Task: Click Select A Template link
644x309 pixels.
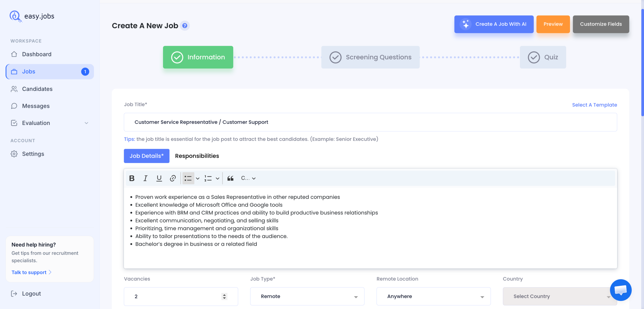Action: point(594,105)
